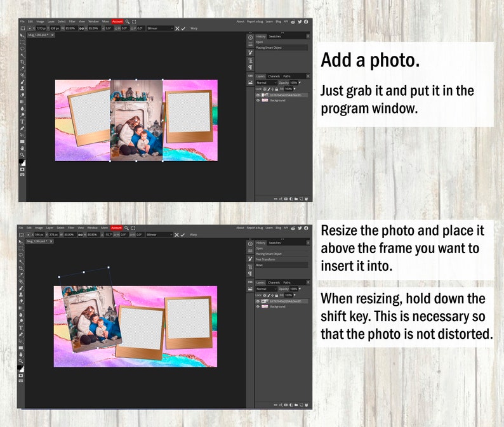Image resolution: width=504 pixels, height=427 pixels.
Task: Open CSS panel icon in top screenshot
Action: tap(250, 76)
